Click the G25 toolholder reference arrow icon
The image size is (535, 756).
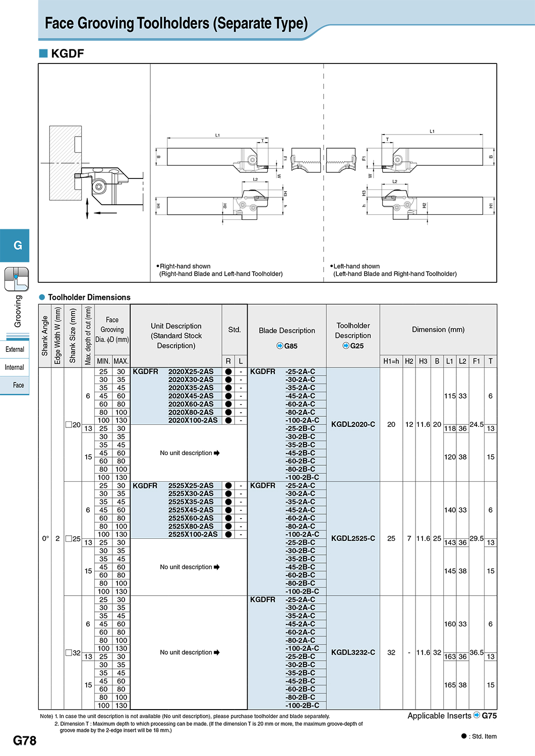click(x=346, y=346)
